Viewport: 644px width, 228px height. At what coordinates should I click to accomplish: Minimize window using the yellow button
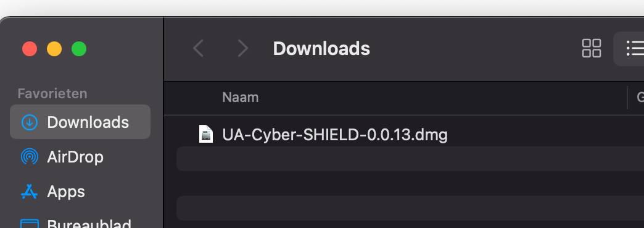(x=54, y=49)
